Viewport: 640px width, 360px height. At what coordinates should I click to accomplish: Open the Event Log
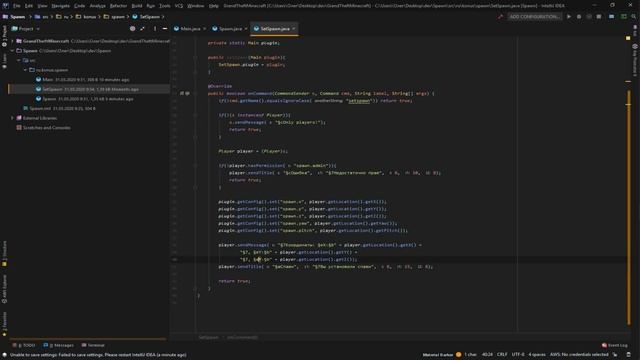(x=615, y=345)
